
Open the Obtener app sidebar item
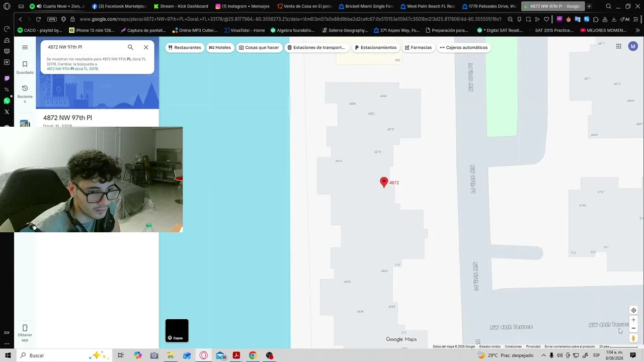[x=25, y=333]
